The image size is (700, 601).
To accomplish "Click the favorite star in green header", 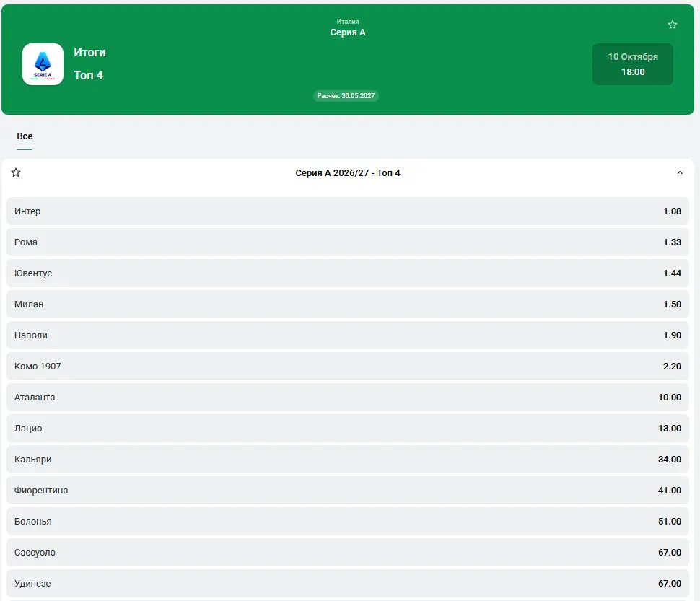I will pos(673,25).
